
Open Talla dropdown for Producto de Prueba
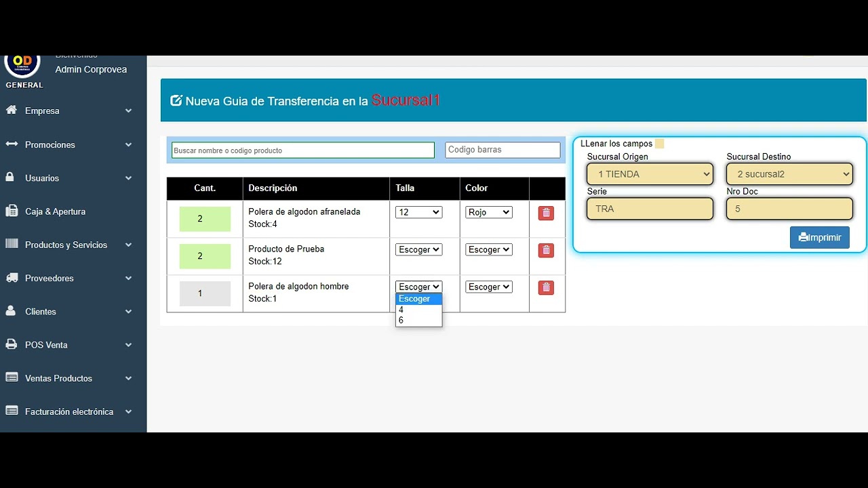[418, 249]
